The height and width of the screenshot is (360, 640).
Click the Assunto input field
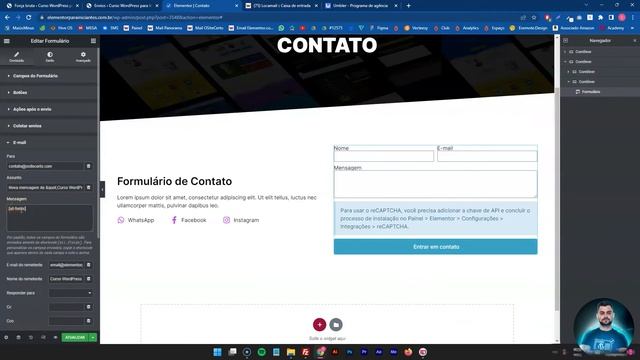click(x=45, y=187)
